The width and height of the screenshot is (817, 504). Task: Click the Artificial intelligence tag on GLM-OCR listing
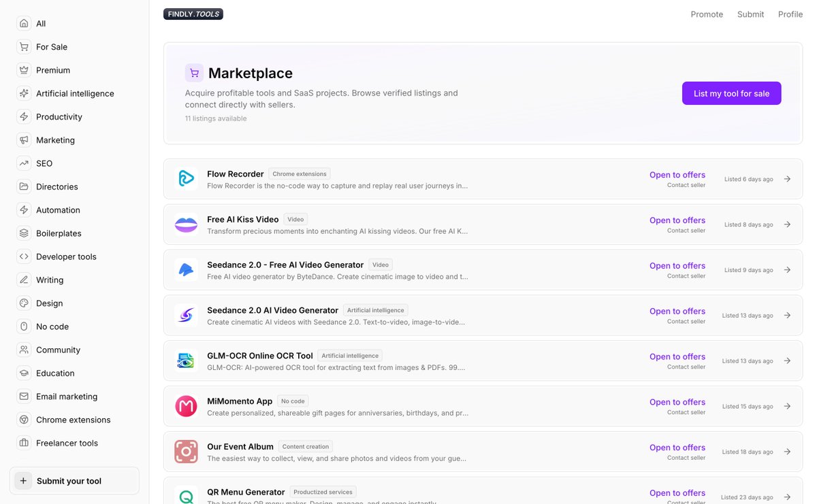pyautogui.click(x=350, y=356)
